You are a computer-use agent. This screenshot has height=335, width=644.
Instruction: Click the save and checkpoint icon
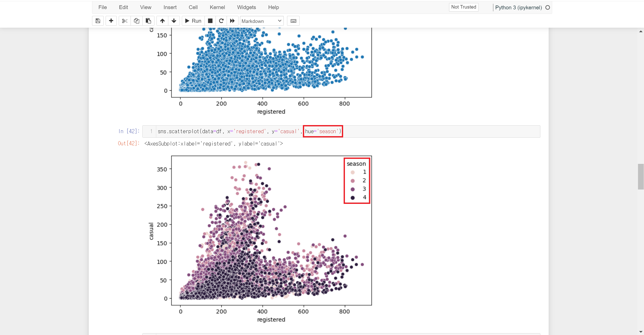(x=98, y=21)
